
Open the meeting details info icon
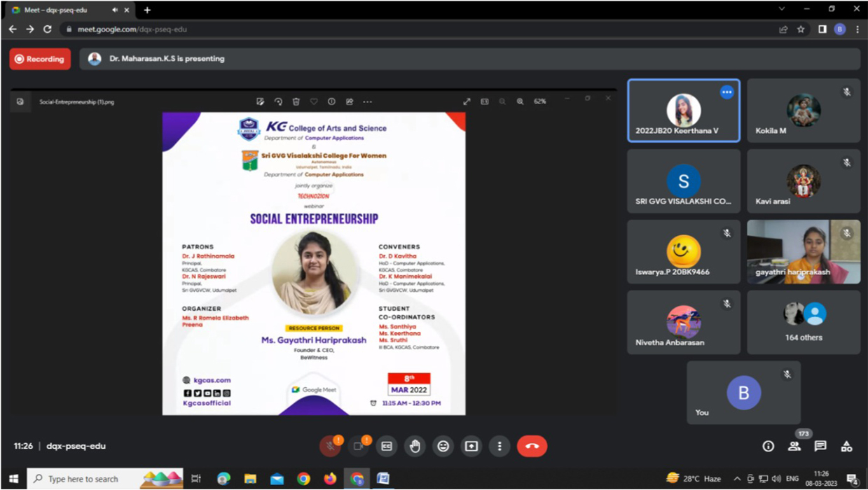(x=769, y=447)
